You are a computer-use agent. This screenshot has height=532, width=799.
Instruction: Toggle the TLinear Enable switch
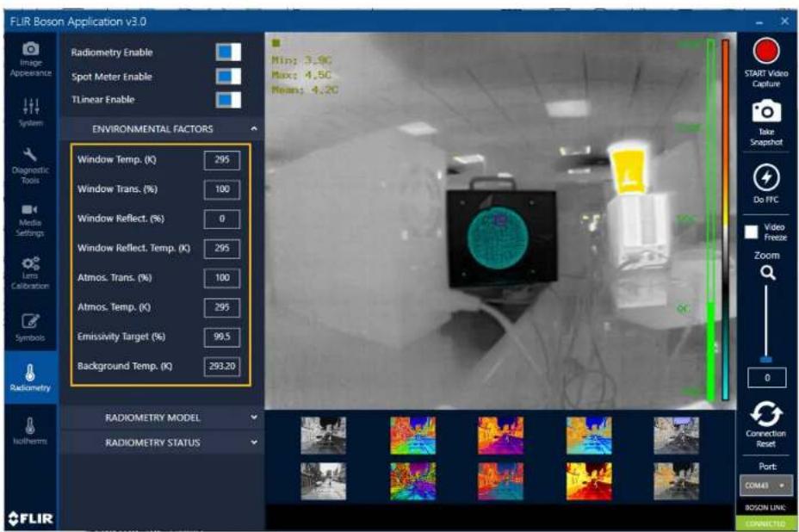pos(228,99)
